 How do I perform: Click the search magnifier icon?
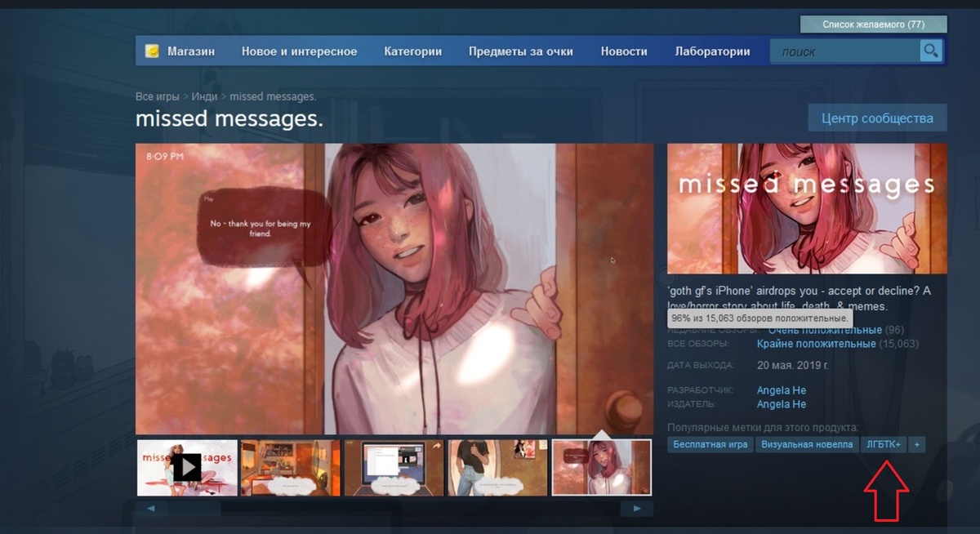coord(930,51)
